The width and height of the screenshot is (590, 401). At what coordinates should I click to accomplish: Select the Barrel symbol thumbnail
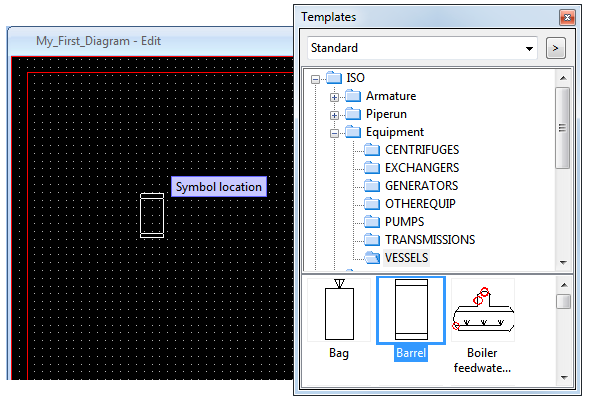coord(411,310)
